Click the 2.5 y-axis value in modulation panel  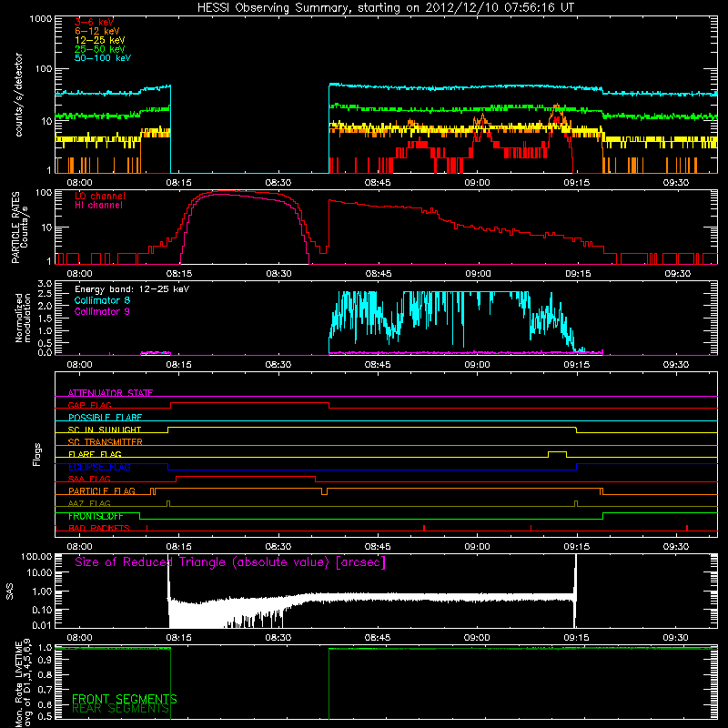click(45, 294)
